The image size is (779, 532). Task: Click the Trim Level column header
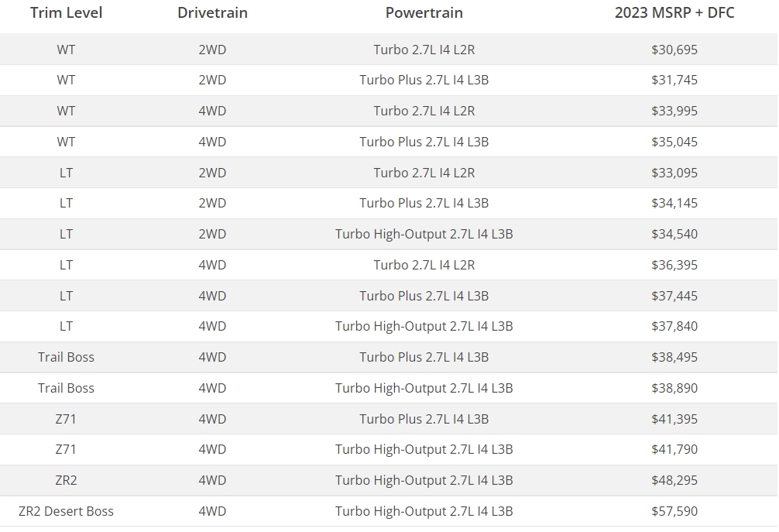coord(66,13)
